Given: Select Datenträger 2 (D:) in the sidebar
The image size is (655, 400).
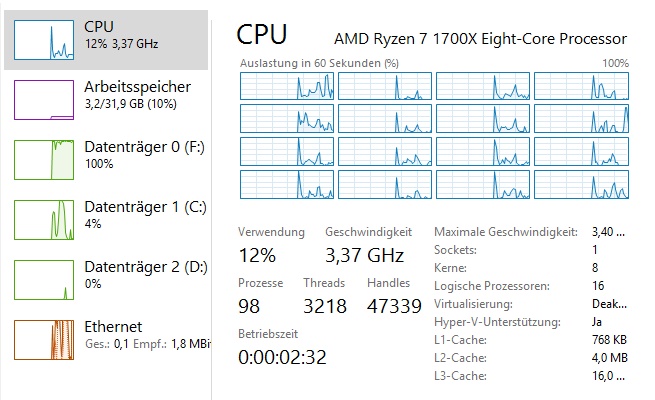Looking at the screenshot, I should [144, 274].
